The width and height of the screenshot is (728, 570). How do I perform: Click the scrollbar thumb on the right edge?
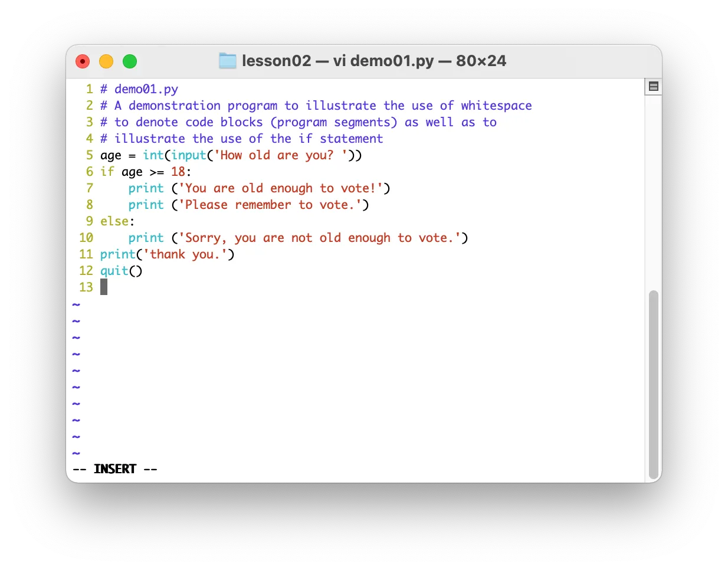coord(654,384)
